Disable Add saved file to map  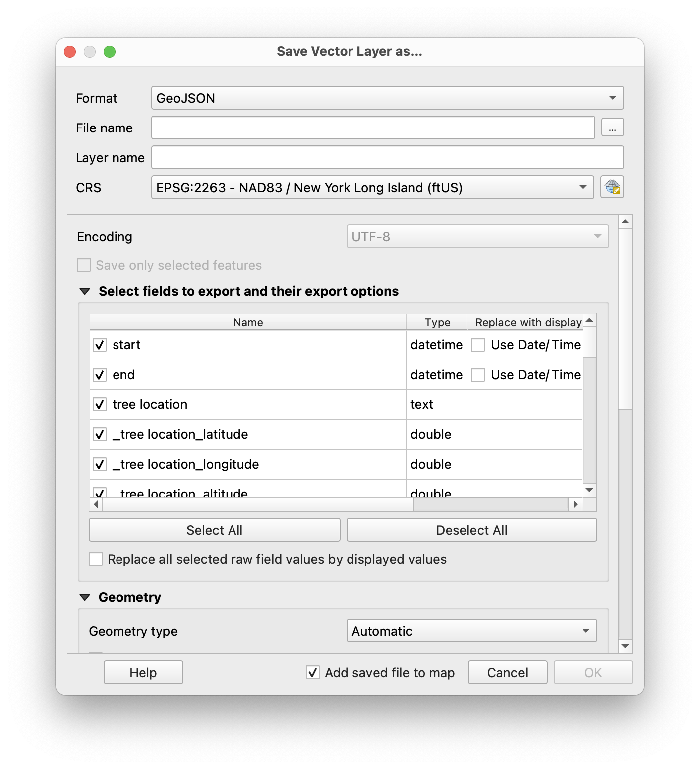pos(313,672)
